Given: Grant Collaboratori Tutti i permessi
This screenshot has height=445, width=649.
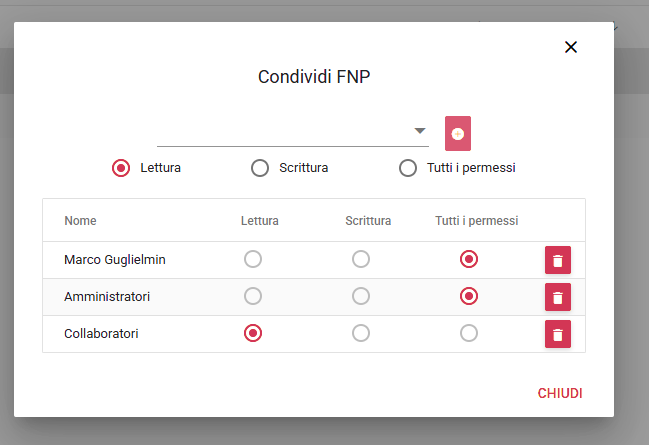Looking at the screenshot, I should [468, 333].
